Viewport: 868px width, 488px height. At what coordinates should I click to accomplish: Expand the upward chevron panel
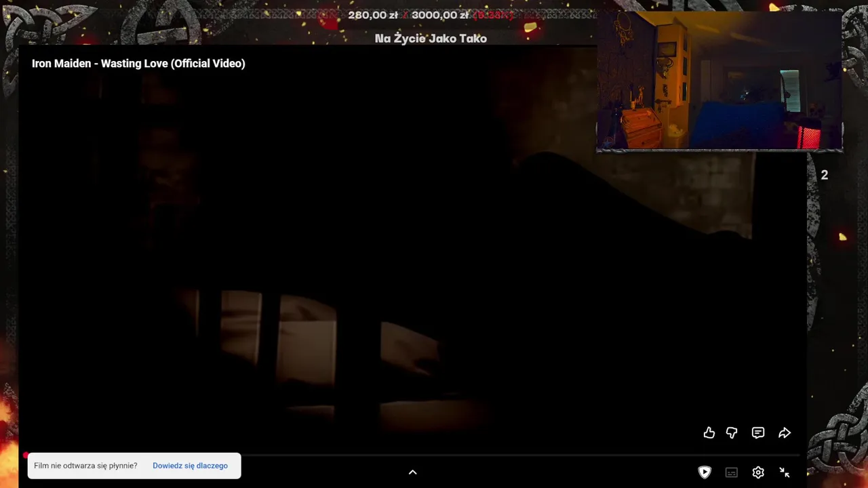pyautogui.click(x=412, y=472)
